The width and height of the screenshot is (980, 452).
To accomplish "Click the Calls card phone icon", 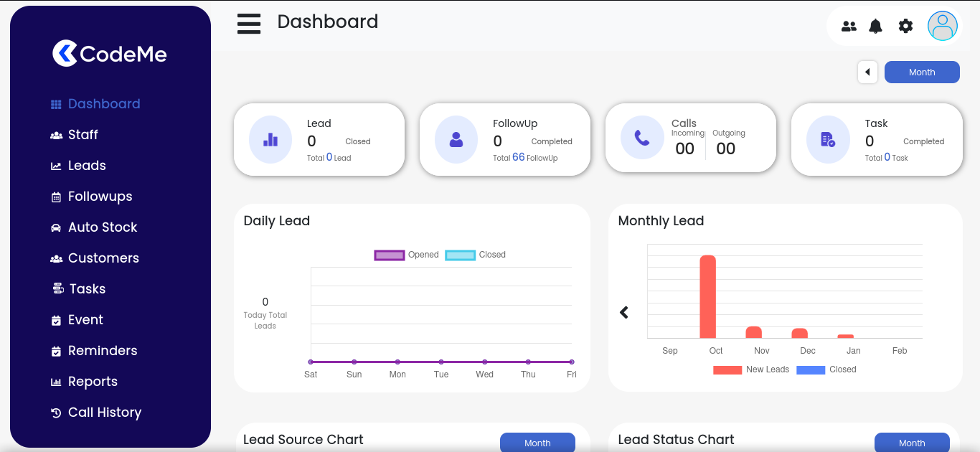I will (642, 139).
